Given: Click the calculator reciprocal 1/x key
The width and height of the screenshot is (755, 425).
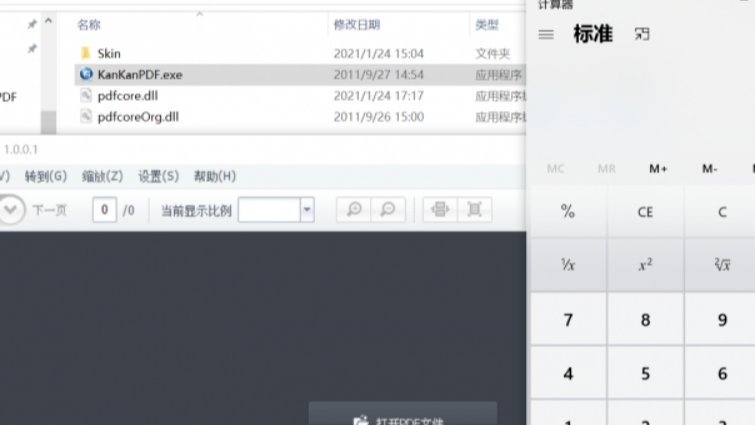Looking at the screenshot, I should [x=569, y=265].
